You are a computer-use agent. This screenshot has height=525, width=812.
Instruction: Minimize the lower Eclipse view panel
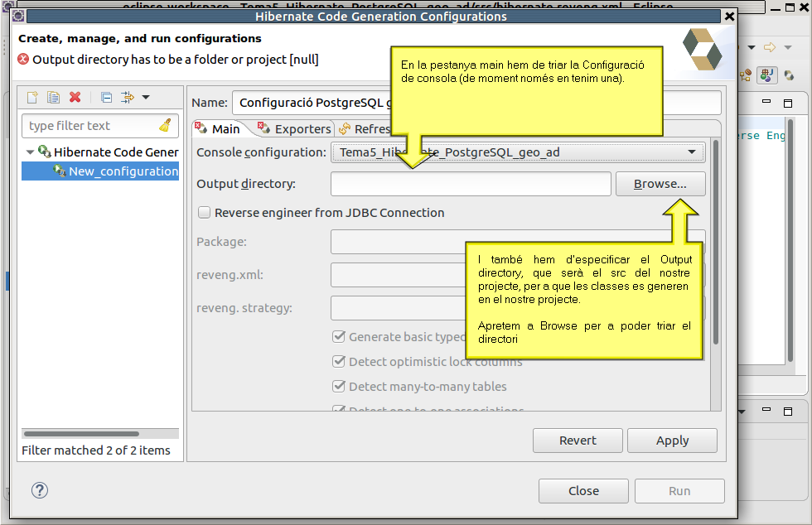766,410
